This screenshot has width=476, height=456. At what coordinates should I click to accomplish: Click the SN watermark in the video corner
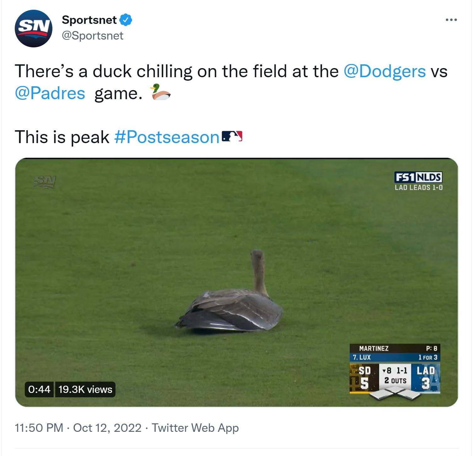(x=45, y=181)
